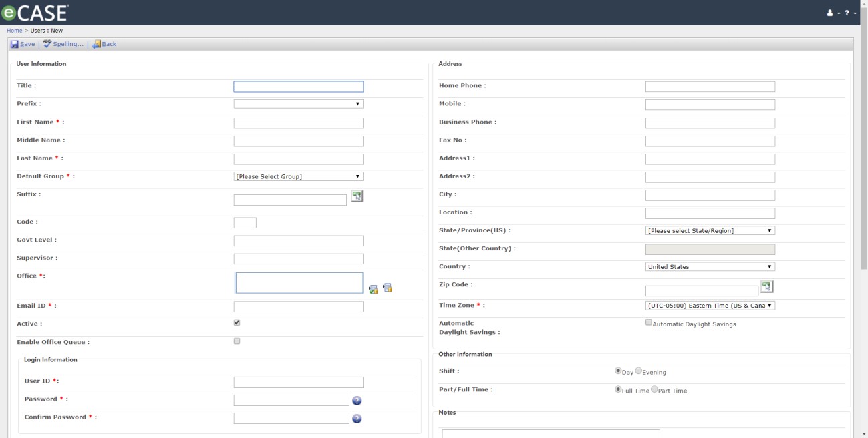Click the First Name field
The image size is (868, 438).
pos(299,123)
